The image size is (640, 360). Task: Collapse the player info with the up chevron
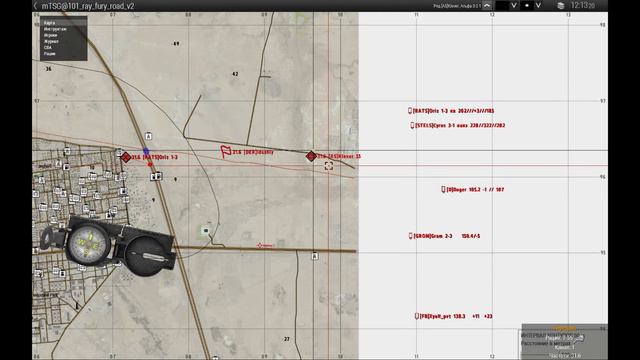pyautogui.click(x=487, y=6)
